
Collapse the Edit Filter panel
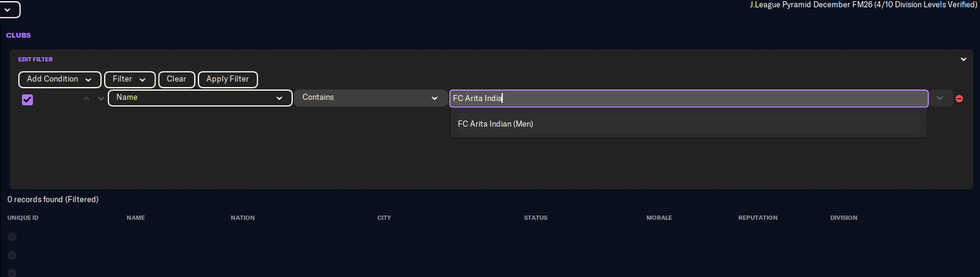(963, 59)
